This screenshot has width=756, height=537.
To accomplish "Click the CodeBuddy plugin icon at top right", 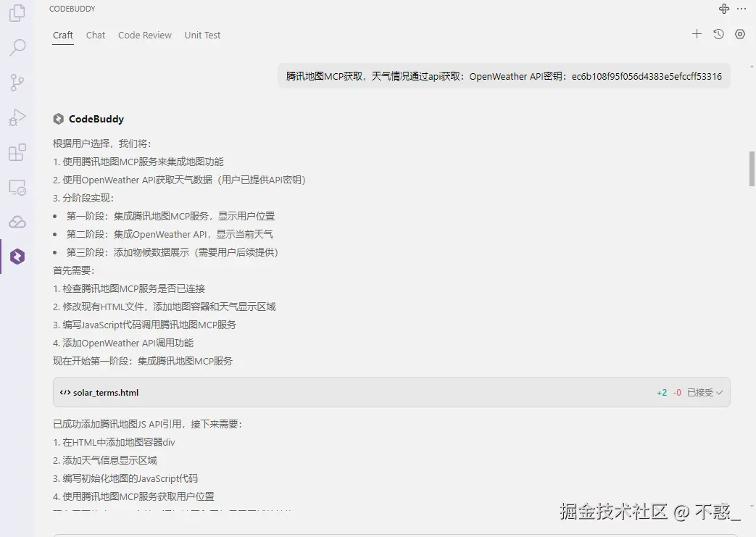I will [x=724, y=9].
